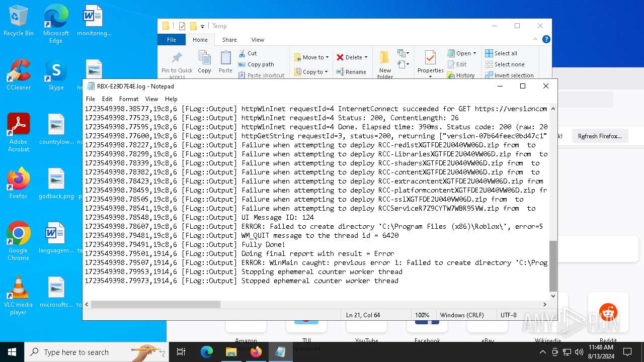Click Copy path in Explorer ribbon
This screenshot has height=362, width=644.
coord(256,64)
